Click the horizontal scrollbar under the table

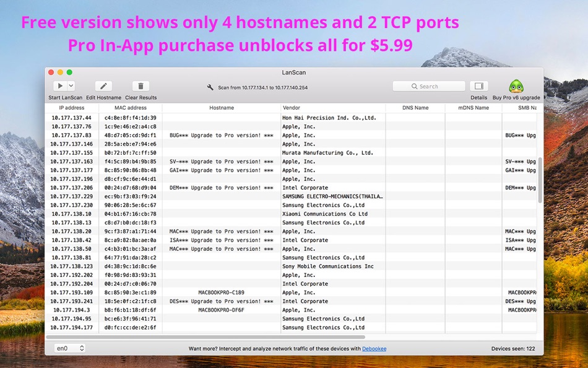click(205, 337)
